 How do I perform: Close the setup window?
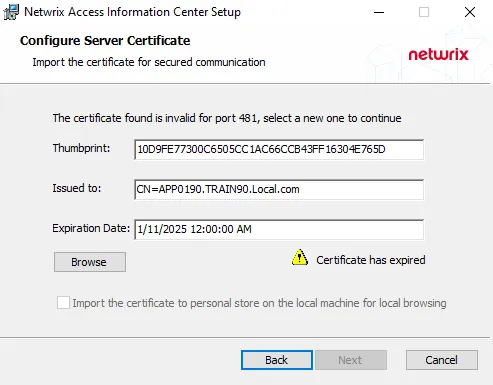470,12
